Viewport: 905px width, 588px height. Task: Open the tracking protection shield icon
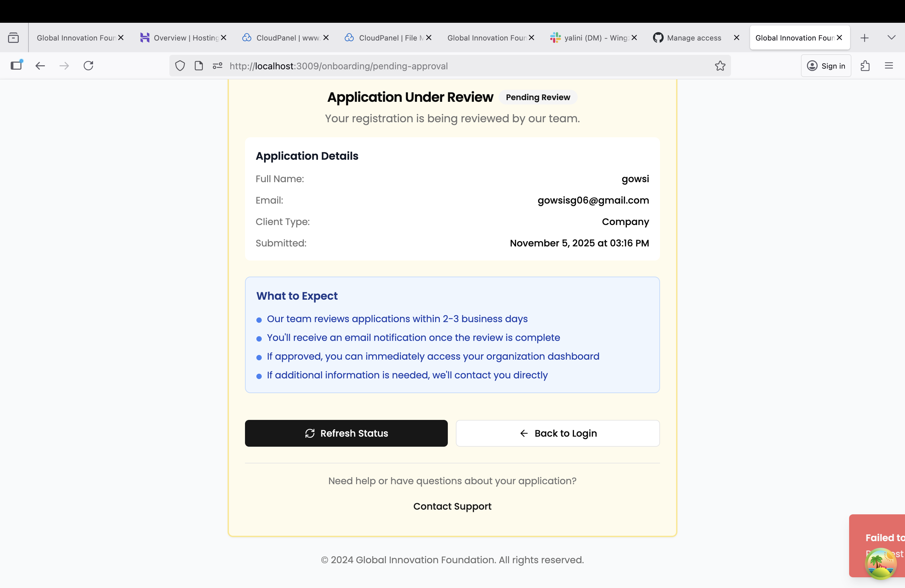(180, 66)
